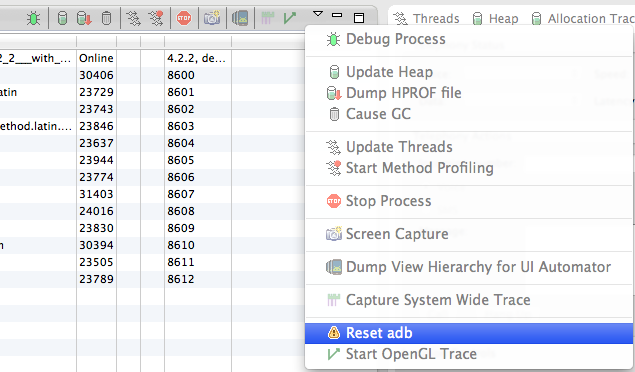
Task: Select the device row showing Online
Action: click(152, 58)
